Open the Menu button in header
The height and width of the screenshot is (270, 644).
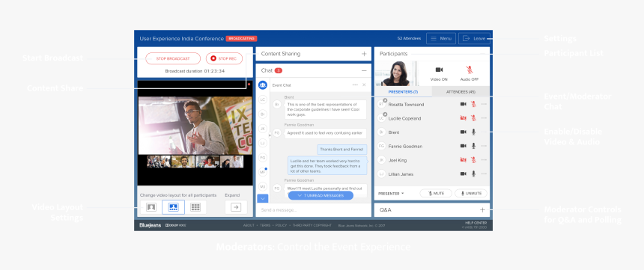(441, 38)
